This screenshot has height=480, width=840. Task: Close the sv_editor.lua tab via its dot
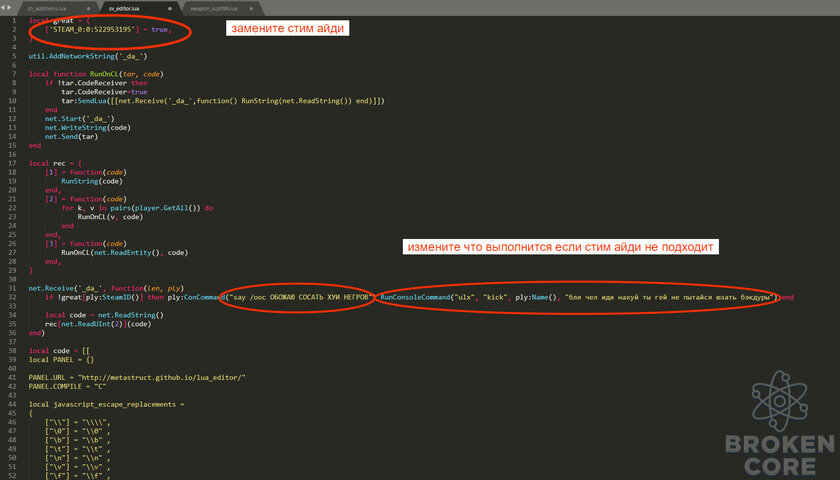170,9
